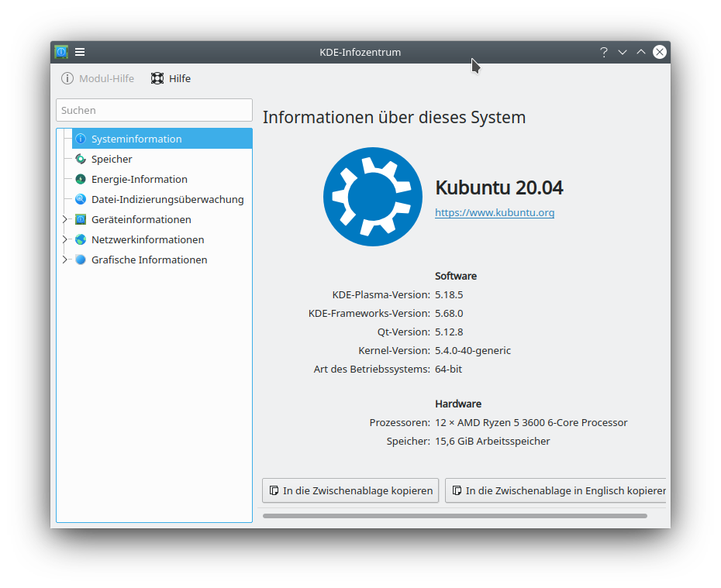Expand the Geräteinformationen tree node
This screenshot has height=588, width=721.
coord(64,219)
